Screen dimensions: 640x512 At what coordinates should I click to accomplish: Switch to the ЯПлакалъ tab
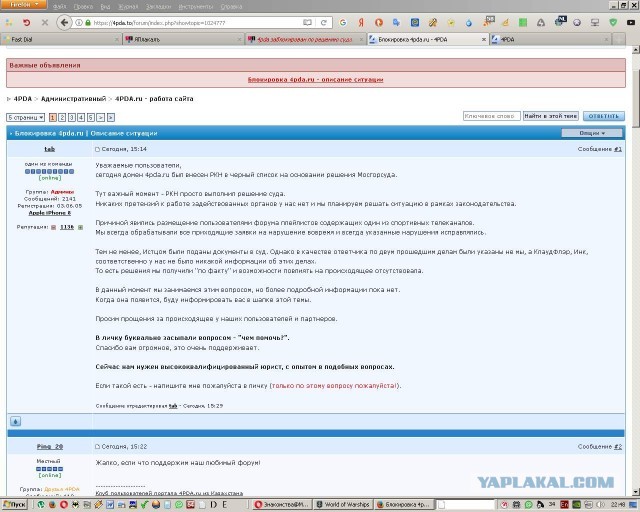(x=183, y=39)
